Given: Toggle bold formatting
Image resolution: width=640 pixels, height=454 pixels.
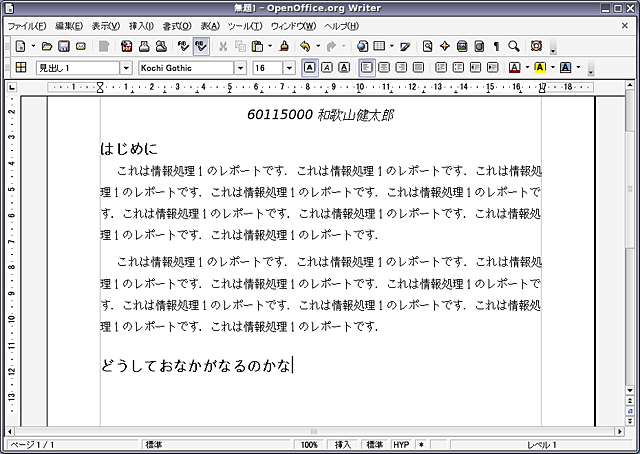Looking at the screenshot, I should tap(309, 67).
